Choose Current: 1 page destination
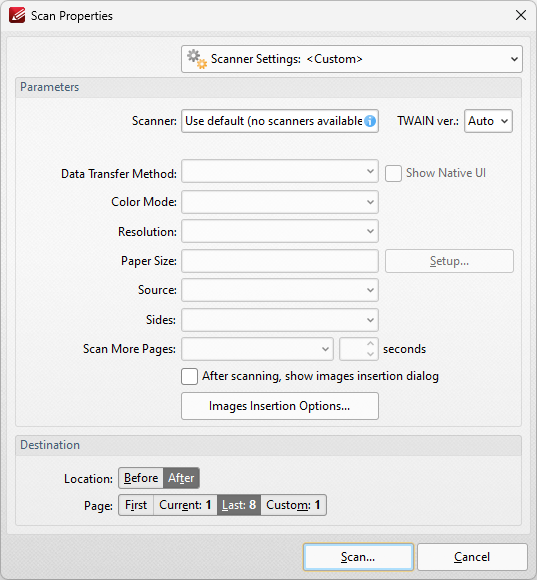Image resolution: width=537 pixels, height=580 pixels. point(185,505)
